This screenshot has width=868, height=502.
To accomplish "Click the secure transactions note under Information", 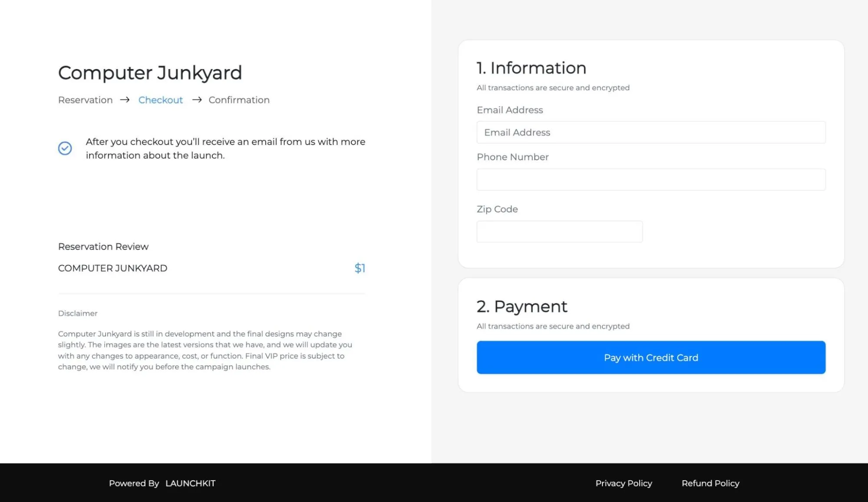I will click(x=553, y=88).
